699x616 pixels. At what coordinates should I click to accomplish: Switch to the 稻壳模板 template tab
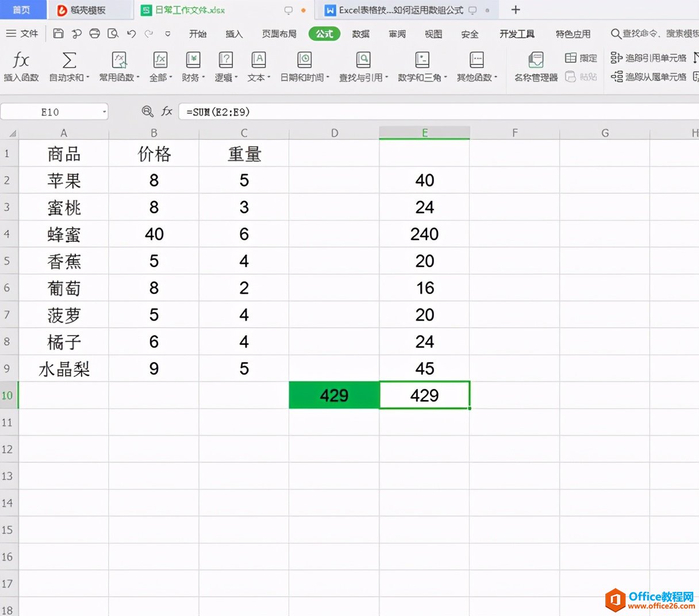(x=89, y=10)
